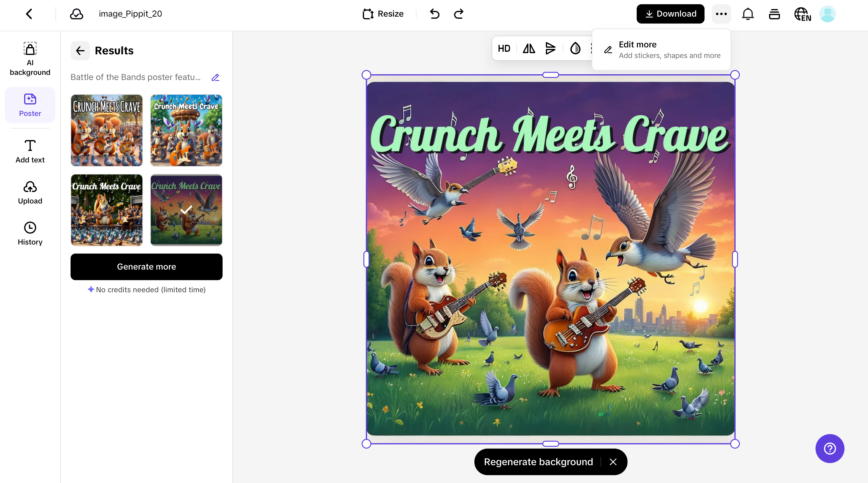This screenshot has width=868, height=483.
Task: Return from Results with the back arrow
Action: [x=80, y=51]
